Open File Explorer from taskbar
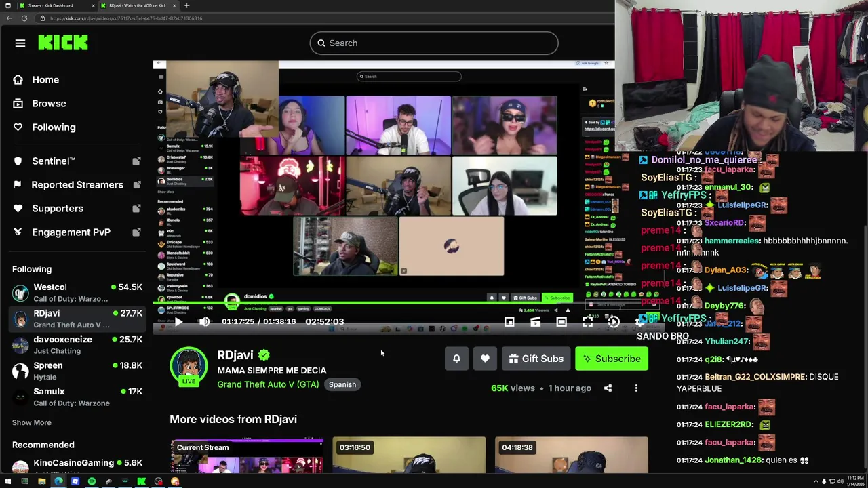Viewport: 868px width, 488px height. (41, 482)
